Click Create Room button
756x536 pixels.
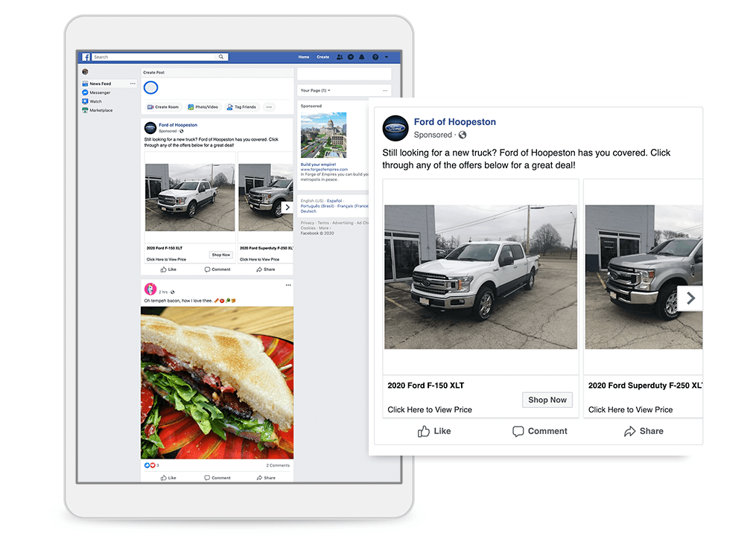[163, 107]
